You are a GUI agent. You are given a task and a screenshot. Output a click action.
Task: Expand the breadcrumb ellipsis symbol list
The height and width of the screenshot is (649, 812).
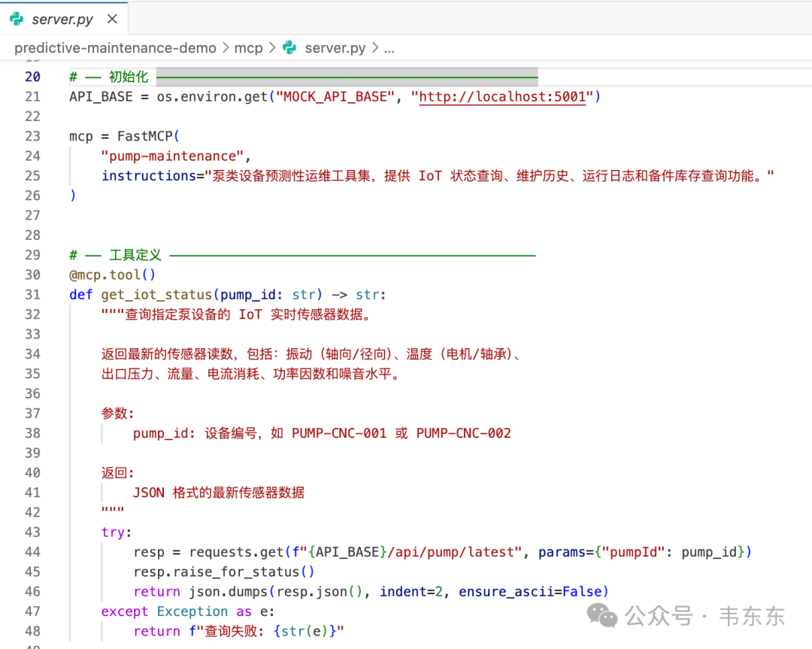389,49
